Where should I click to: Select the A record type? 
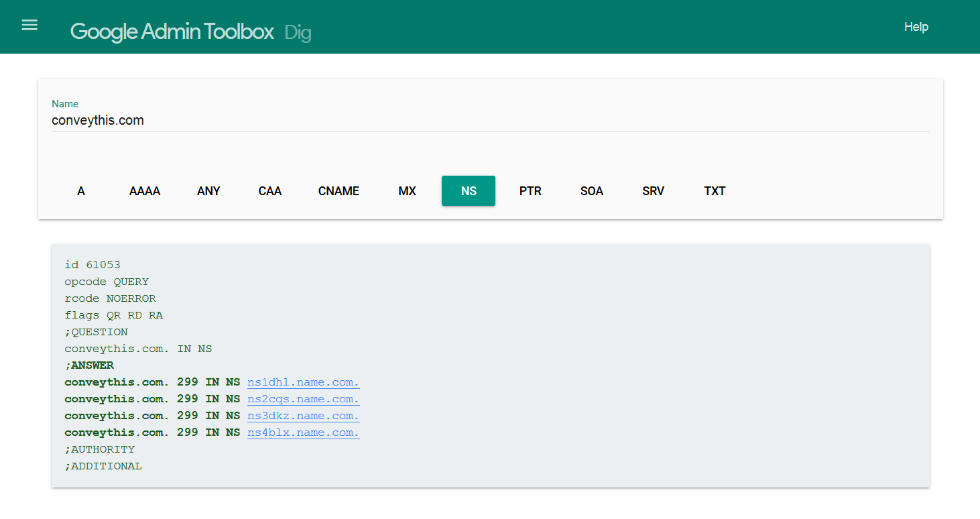(x=80, y=191)
